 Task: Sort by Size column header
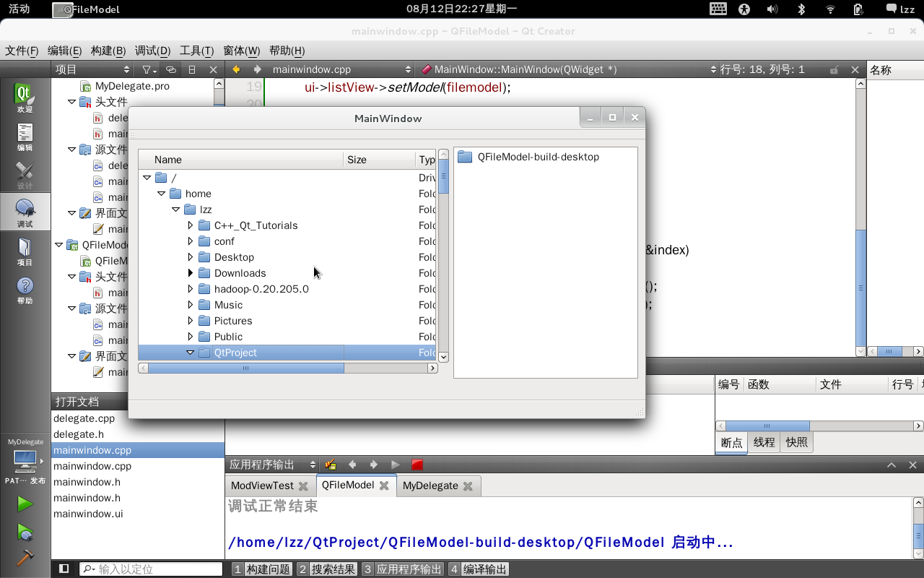coord(380,160)
